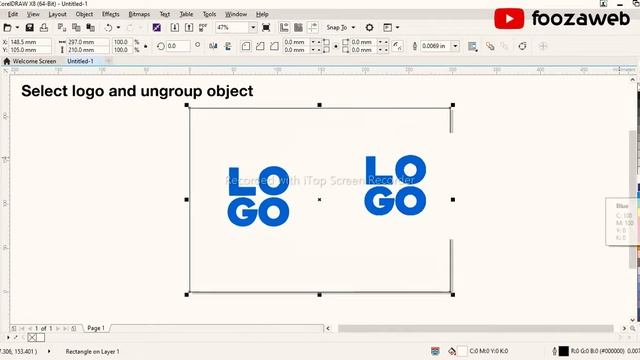This screenshot has height=360, width=640.
Task: Open the Effects menu
Action: pos(111,14)
